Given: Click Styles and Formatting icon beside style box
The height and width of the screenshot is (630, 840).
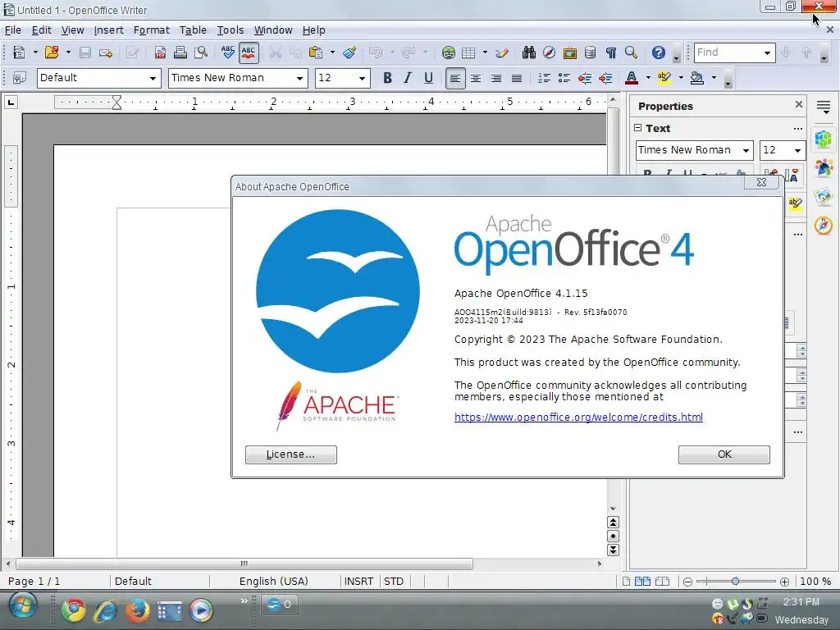Looking at the screenshot, I should pyautogui.click(x=20, y=78).
